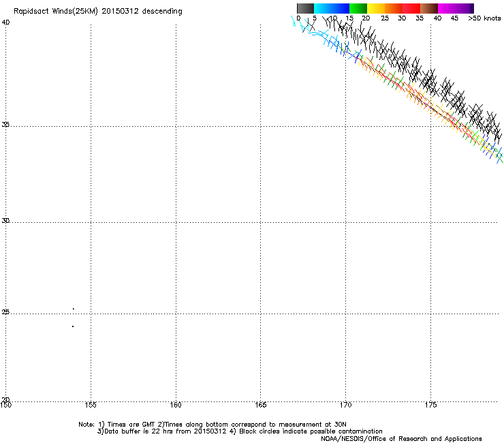Click the brown 35-40 knots legend segment
504x443 pixels.
point(429,8)
